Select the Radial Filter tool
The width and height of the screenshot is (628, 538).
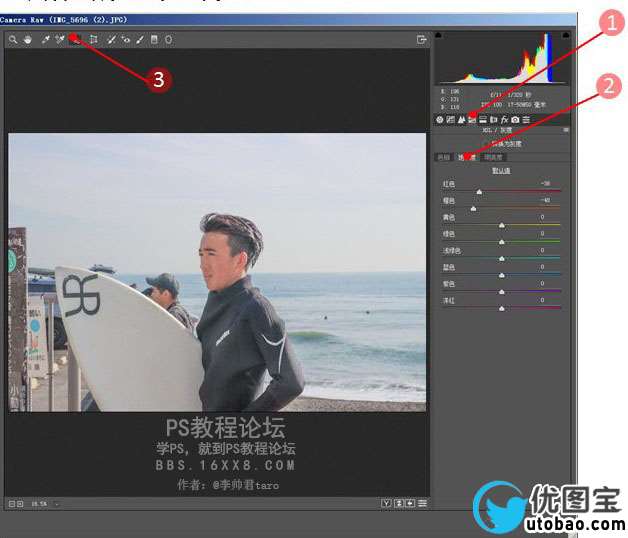(x=169, y=39)
